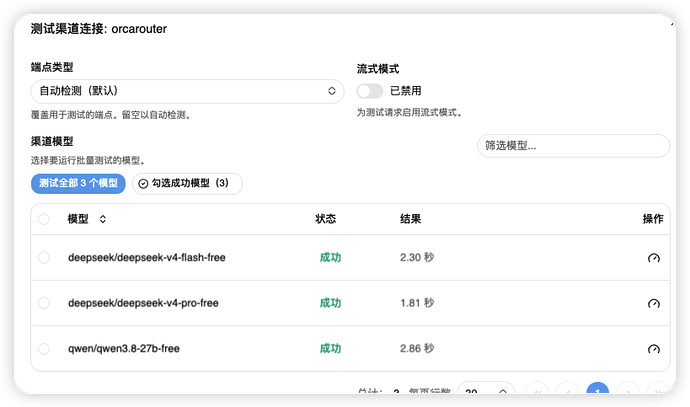The image size is (690, 407).
Task: Click 成功 status in the deepseek-v4-flash-free row
Action: coord(330,257)
